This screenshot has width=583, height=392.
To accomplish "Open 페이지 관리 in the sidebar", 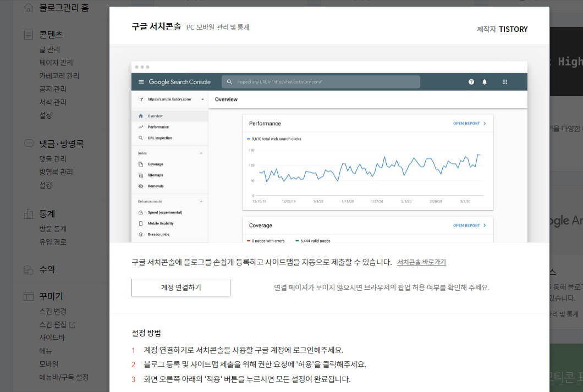I will [56, 63].
